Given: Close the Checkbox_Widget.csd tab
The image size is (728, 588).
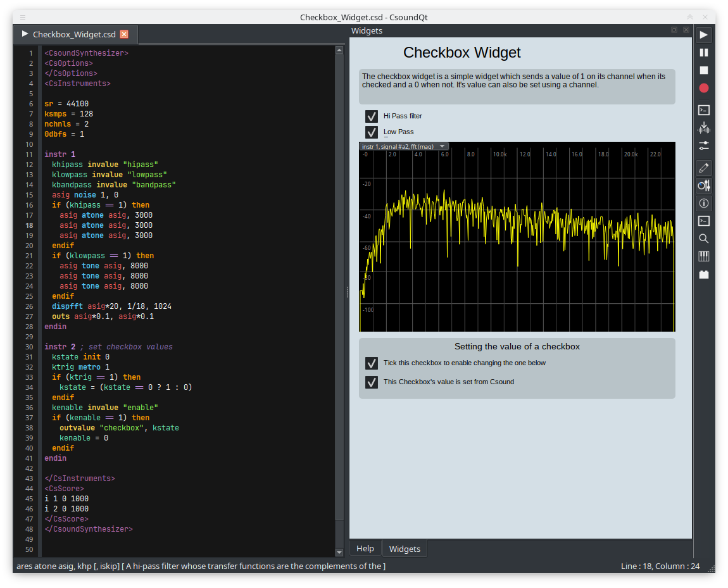Looking at the screenshot, I should click(124, 34).
